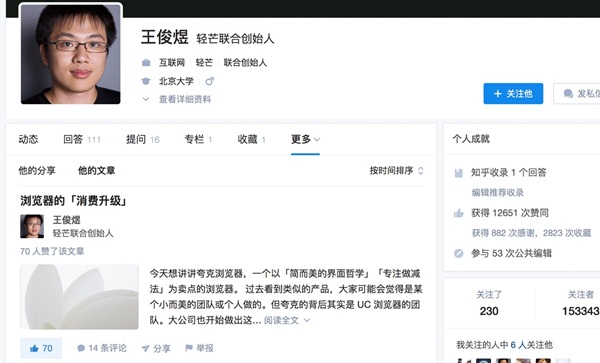Click the 个人成就 heading
This screenshot has height=363, width=600.
(x=471, y=138)
